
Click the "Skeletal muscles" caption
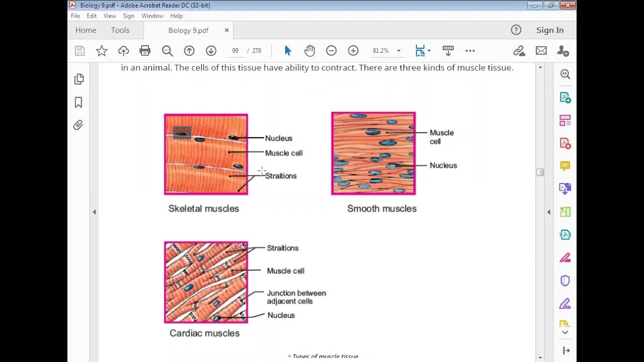[x=204, y=209]
